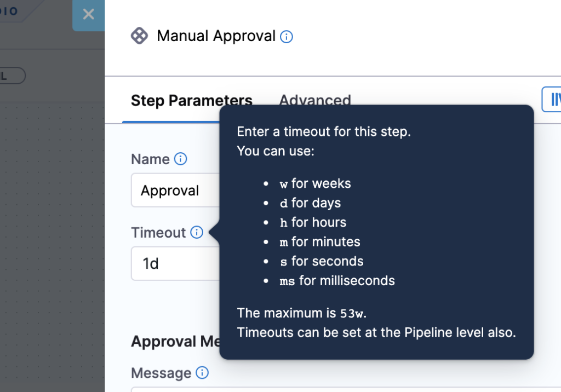Select the Step Parameters tab
561x392 pixels.
point(191,100)
